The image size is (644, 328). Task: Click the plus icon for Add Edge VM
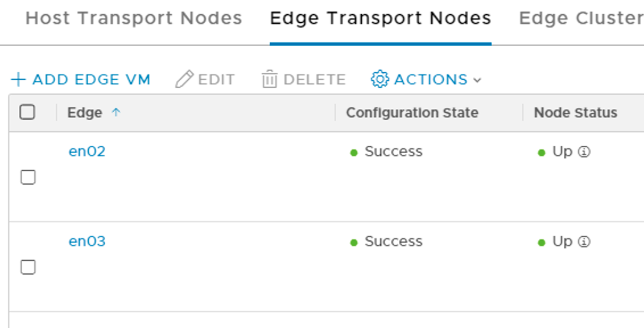tap(18, 79)
